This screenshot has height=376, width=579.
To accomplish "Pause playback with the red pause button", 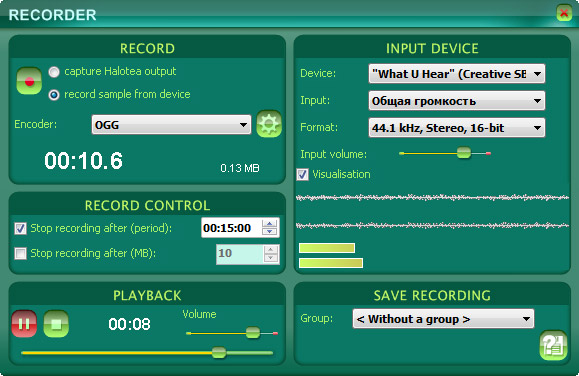I will pyautogui.click(x=24, y=324).
